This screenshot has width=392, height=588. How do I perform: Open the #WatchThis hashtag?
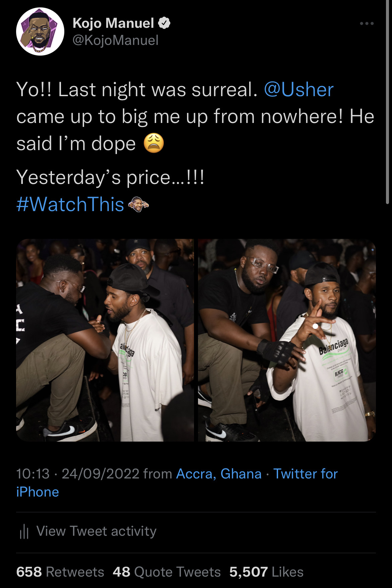70,204
